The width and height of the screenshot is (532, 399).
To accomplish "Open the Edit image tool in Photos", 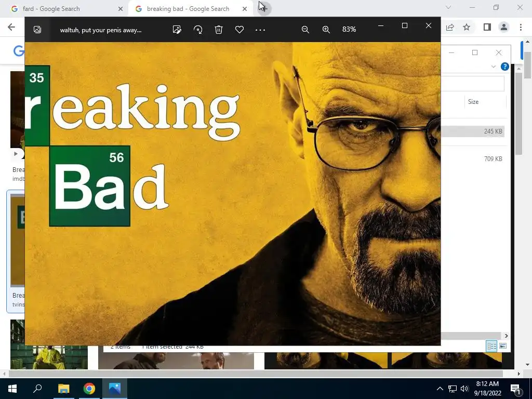I will (x=177, y=30).
